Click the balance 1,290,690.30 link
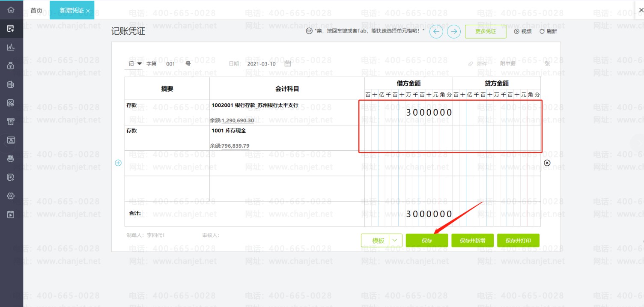Viewport: 644px width, 307px height. tap(238, 120)
